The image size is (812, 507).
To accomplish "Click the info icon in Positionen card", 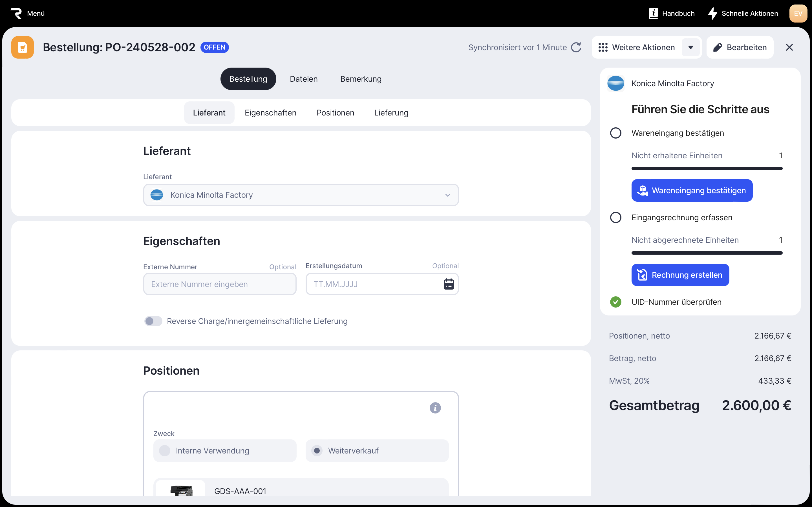I will tap(435, 408).
